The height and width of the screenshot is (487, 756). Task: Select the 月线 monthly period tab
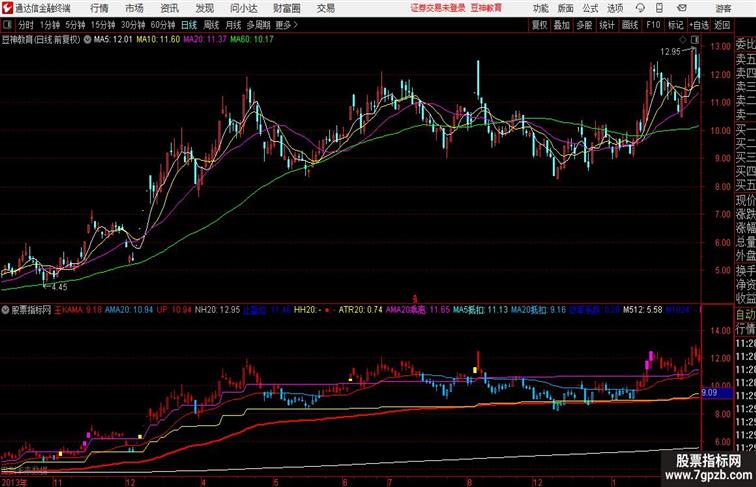[x=233, y=25]
